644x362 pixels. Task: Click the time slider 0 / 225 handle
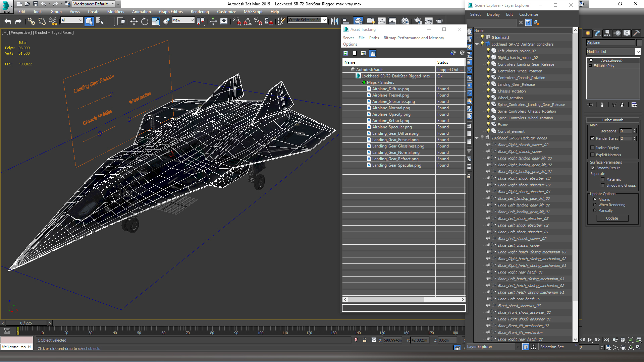click(26, 323)
